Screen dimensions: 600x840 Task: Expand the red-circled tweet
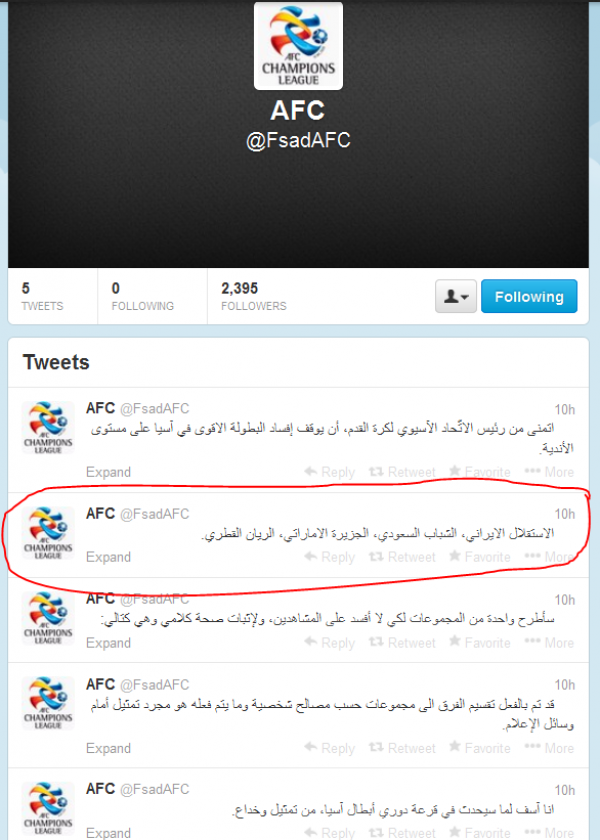tap(108, 557)
